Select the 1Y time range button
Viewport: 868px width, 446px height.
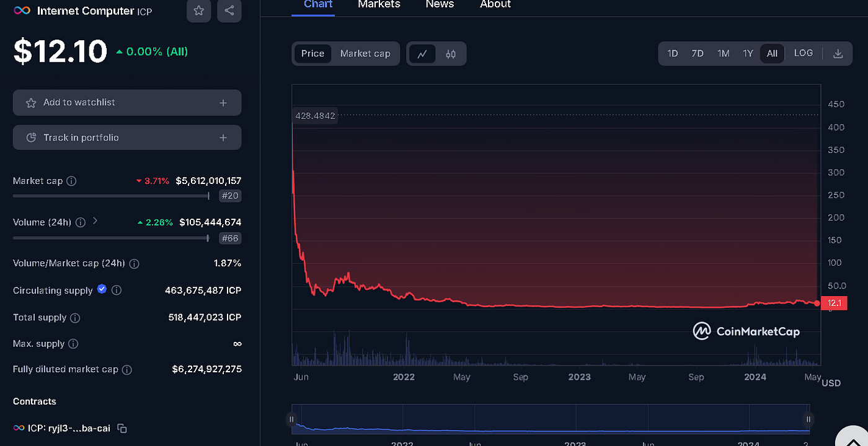(748, 53)
